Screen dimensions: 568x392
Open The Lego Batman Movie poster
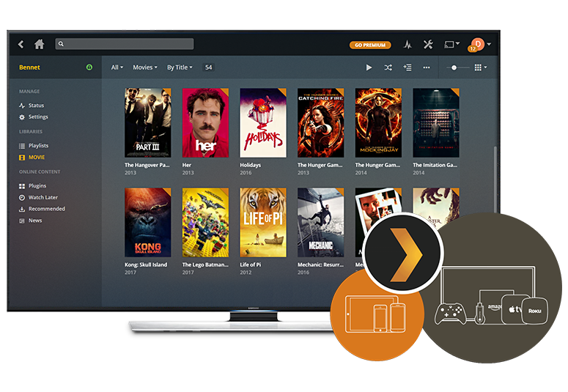(x=205, y=223)
